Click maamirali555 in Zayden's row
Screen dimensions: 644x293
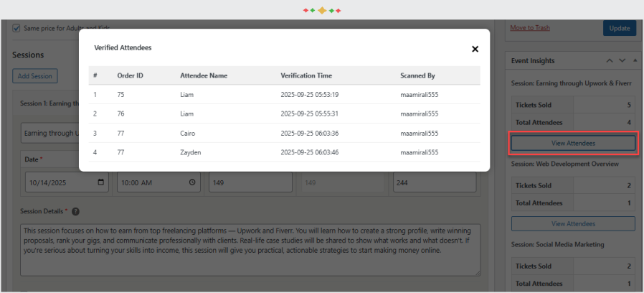click(420, 153)
